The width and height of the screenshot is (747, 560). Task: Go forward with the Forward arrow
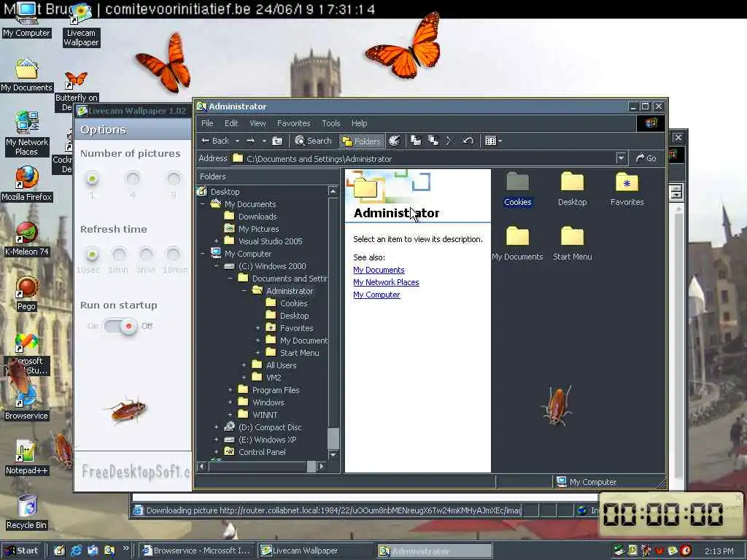coord(251,141)
